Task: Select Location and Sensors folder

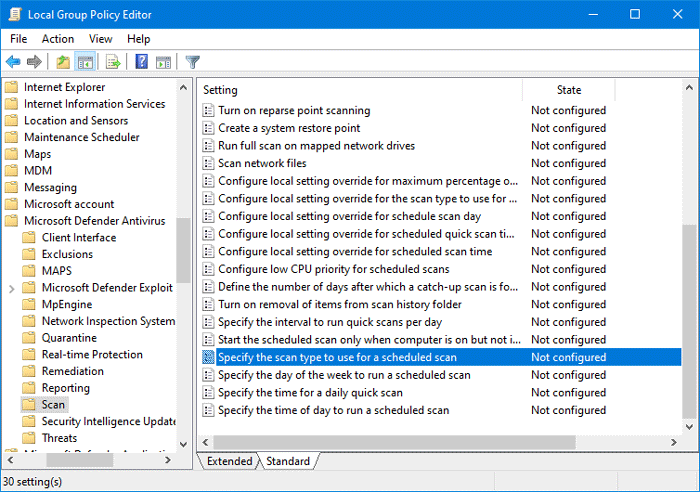Action: coord(76,121)
